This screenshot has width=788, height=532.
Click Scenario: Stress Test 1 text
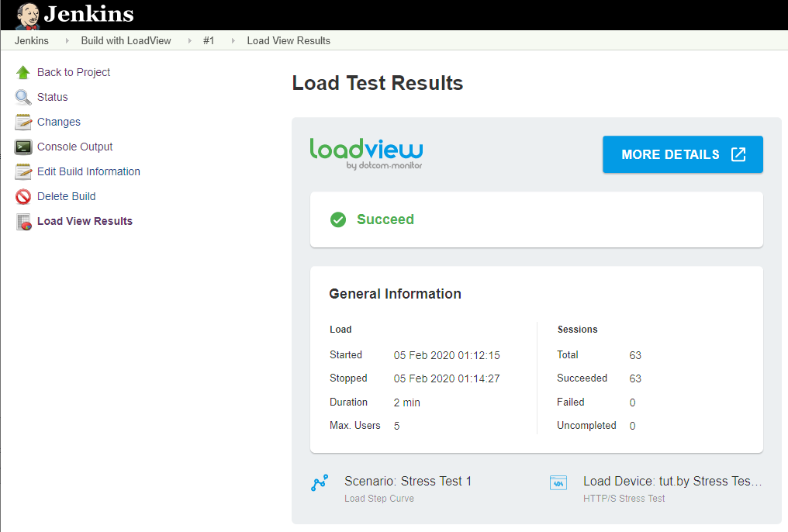(408, 482)
